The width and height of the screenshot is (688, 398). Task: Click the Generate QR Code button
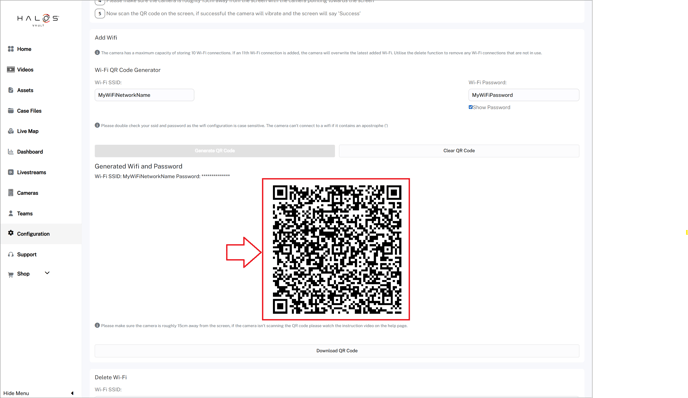point(215,151)
